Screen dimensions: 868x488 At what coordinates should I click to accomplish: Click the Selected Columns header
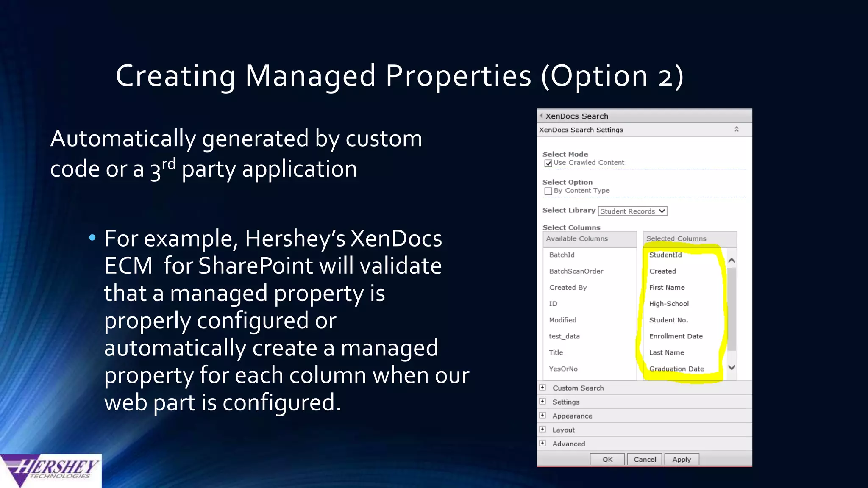coord(690,239)
